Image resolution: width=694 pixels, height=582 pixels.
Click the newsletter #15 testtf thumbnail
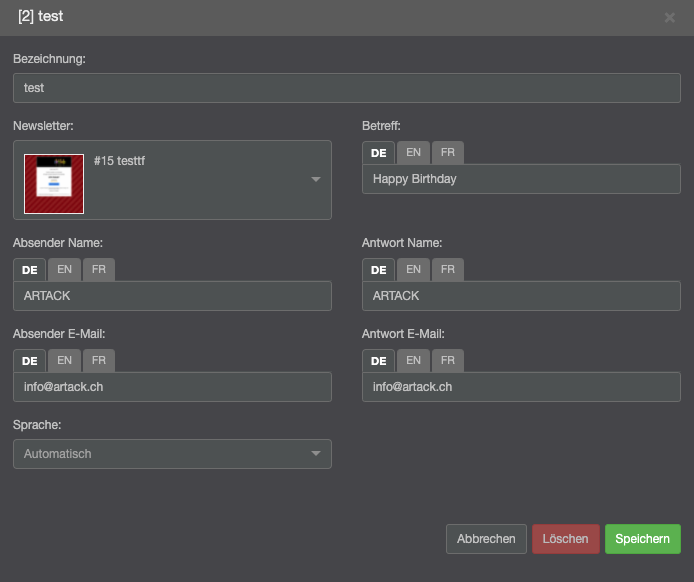point(54,184)
